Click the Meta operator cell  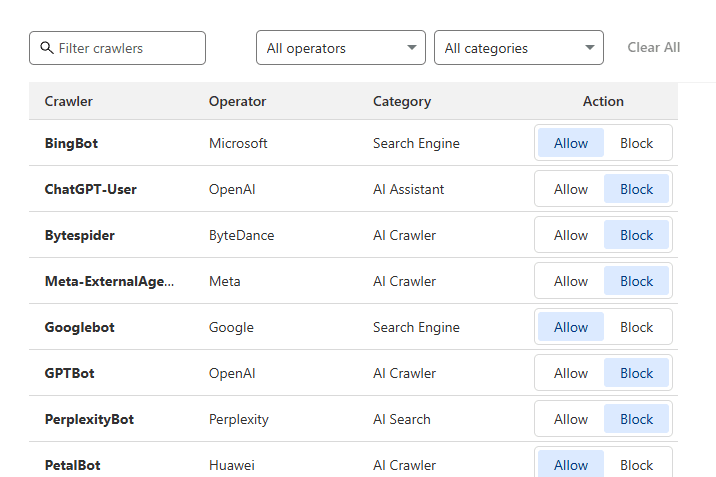tap(225, 281)
